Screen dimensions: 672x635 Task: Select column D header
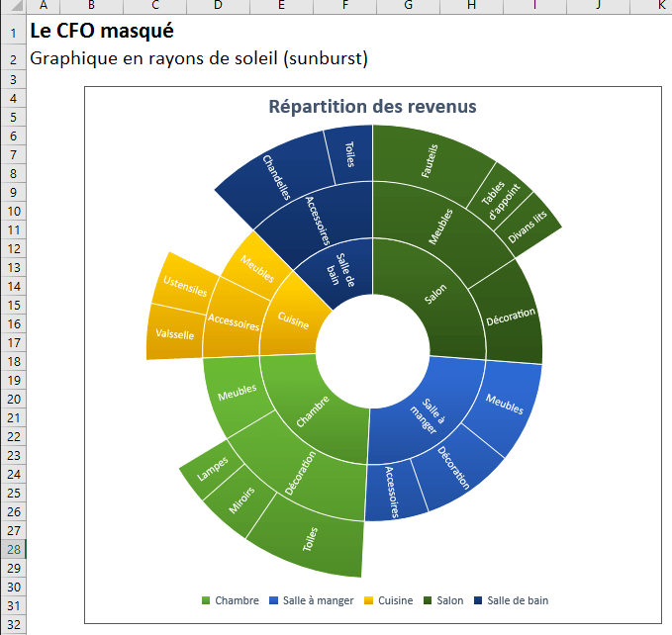tap(218, 6)
